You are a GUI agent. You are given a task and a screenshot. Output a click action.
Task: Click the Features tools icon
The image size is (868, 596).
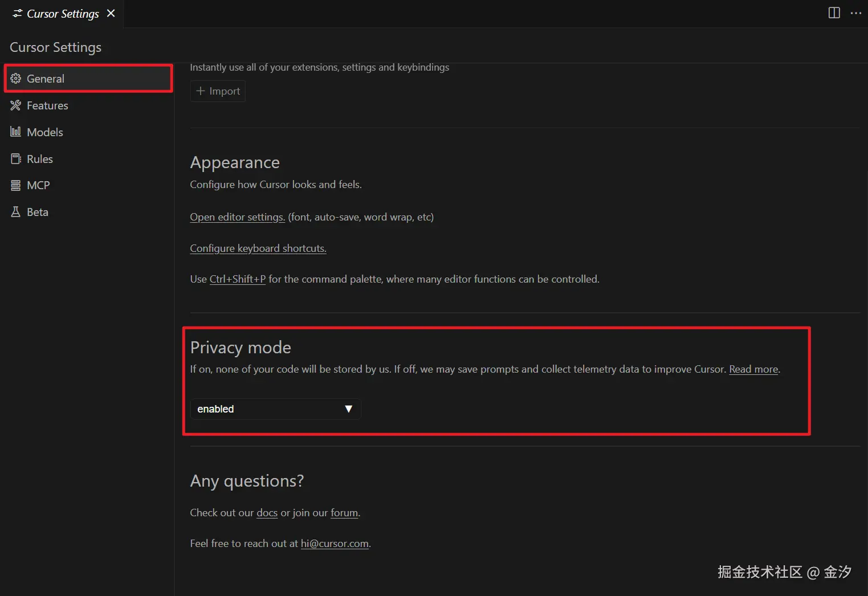pos(16,105)
